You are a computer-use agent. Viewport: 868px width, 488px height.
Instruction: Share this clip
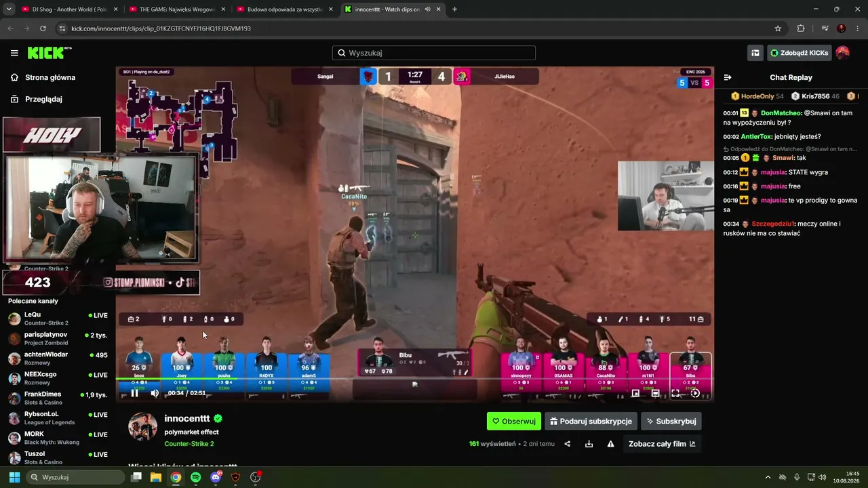[x=568, y=444]
